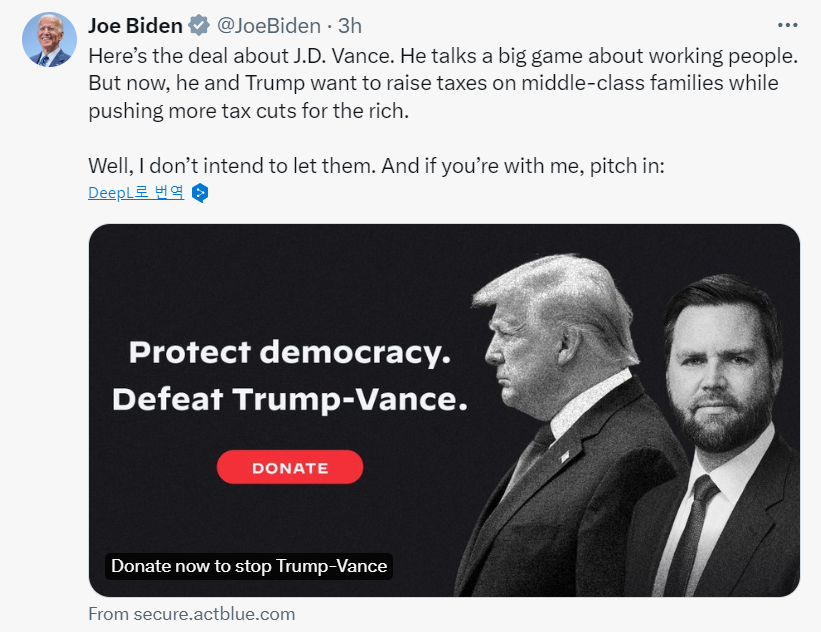Click the "Defeat Trump-Vance." text line
Screen dimensions: 821x632
click(x=290, y=399)
